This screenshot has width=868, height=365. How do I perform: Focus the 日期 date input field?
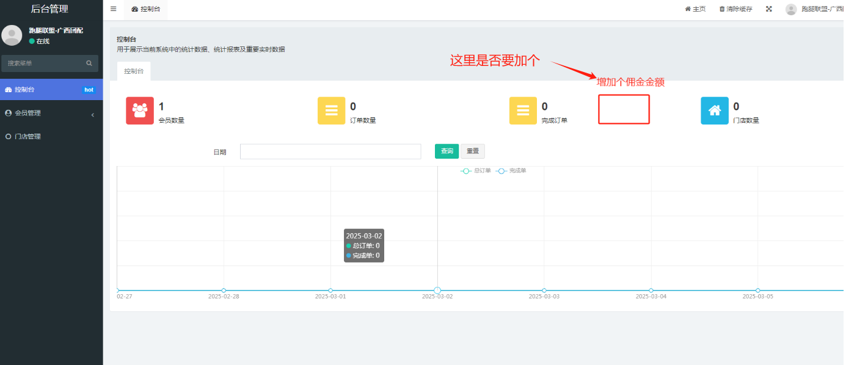click(330, 151)
